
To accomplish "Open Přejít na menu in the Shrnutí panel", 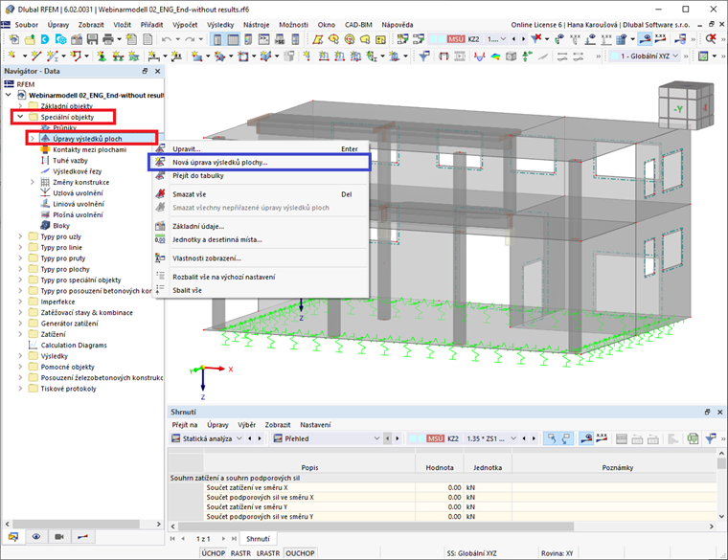I will [184, 424].
